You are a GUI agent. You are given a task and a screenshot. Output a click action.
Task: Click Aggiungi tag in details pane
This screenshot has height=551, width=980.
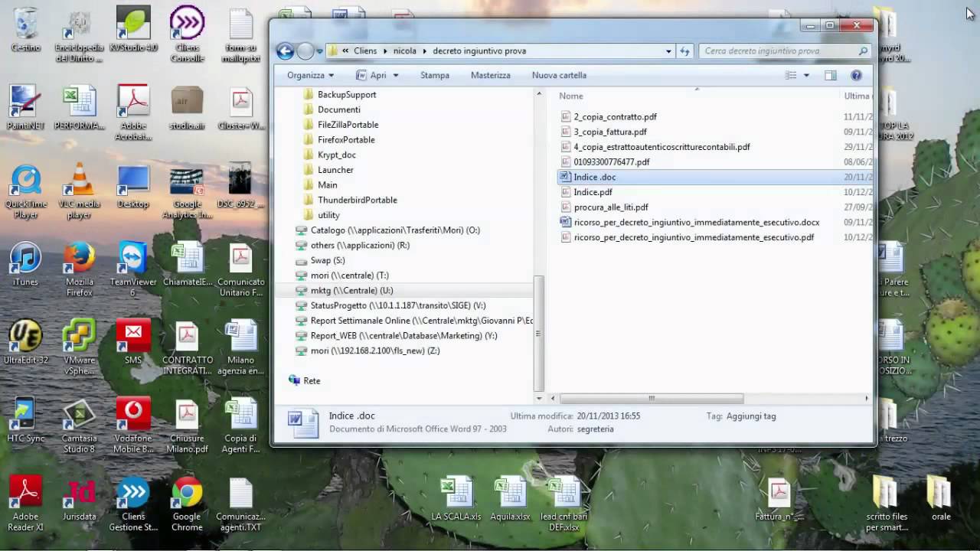(751, 416)
